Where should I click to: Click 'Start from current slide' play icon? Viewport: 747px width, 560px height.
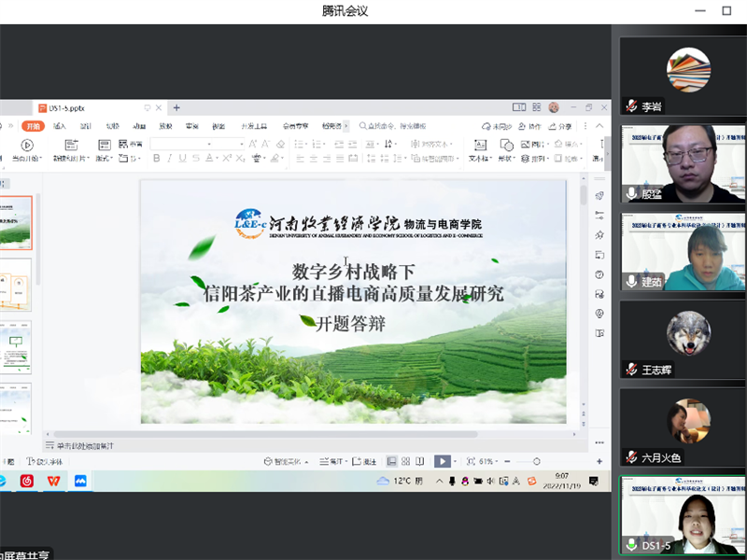[27, 146]
